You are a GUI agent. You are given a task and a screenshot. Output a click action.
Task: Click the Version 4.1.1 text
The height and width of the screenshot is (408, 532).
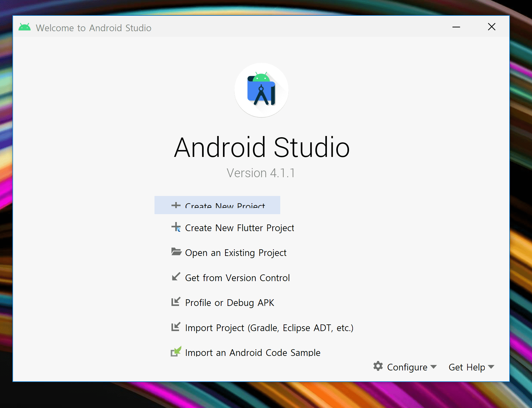pyautogui.click(x=261, y=173)
